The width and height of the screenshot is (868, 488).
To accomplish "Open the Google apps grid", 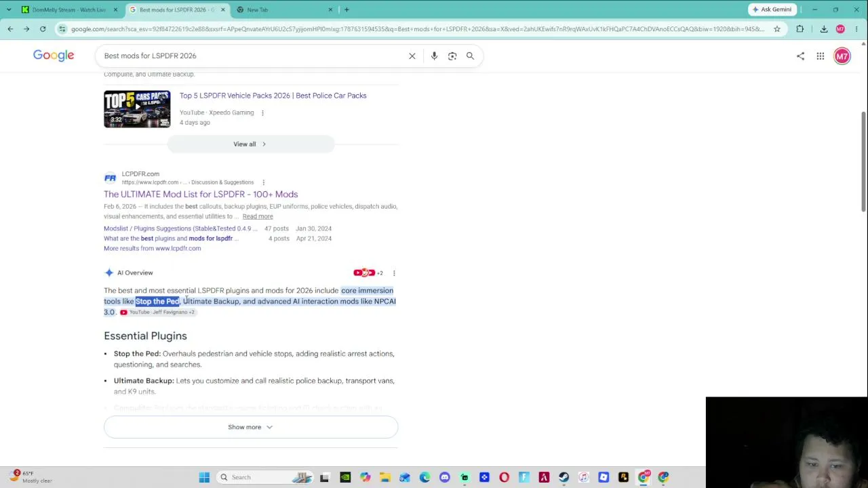I will click(821, 56).
